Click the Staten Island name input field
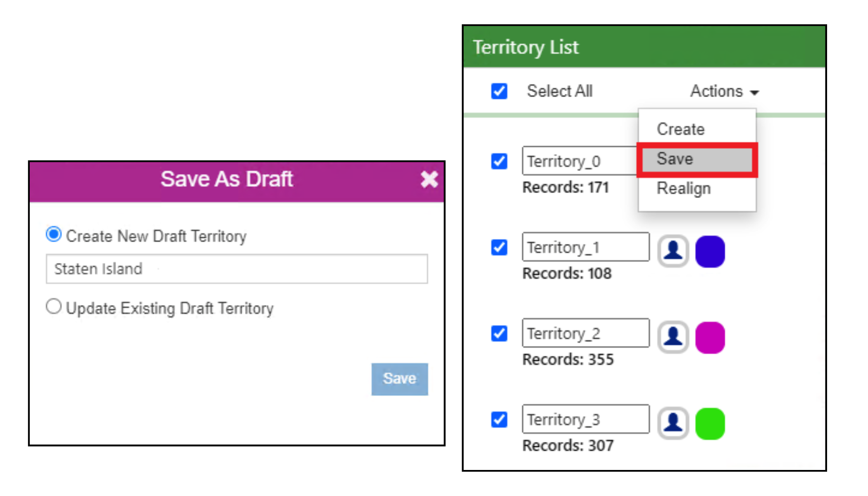This screenshot has width=868, height=496. [236, 269]
